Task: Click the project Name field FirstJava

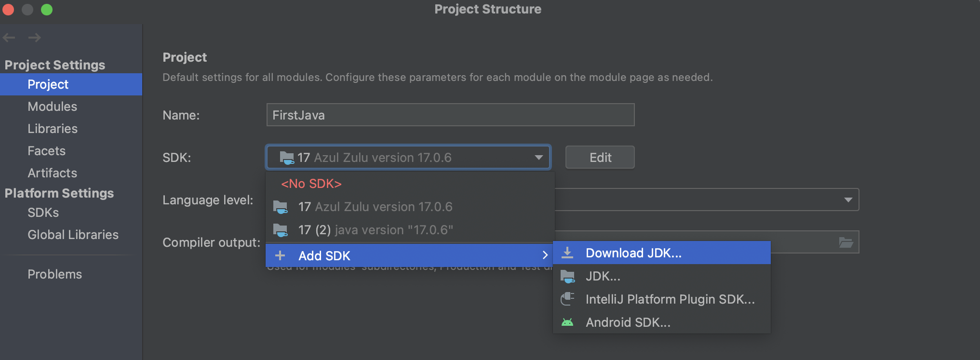Action: pyautogui.click(x=450, y=115)
